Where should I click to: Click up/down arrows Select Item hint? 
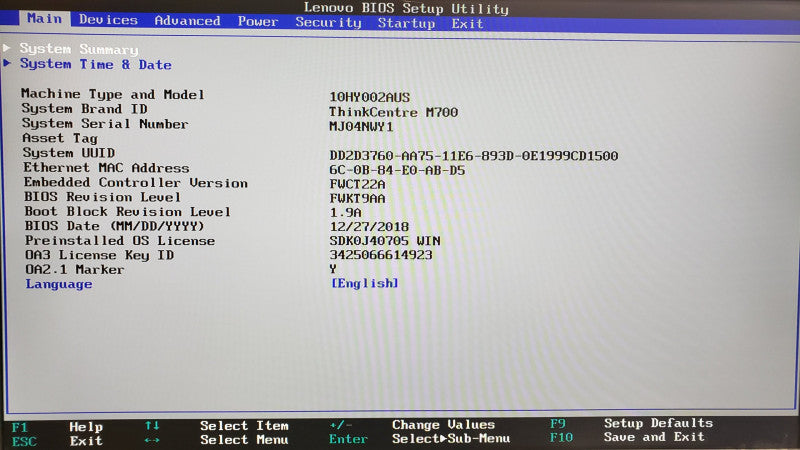tap(216, 426)
